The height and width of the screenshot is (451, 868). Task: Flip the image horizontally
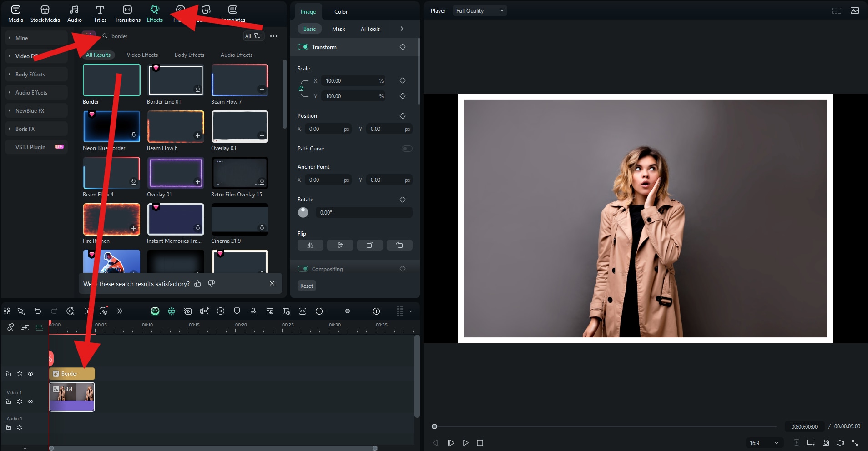(310, 245)
